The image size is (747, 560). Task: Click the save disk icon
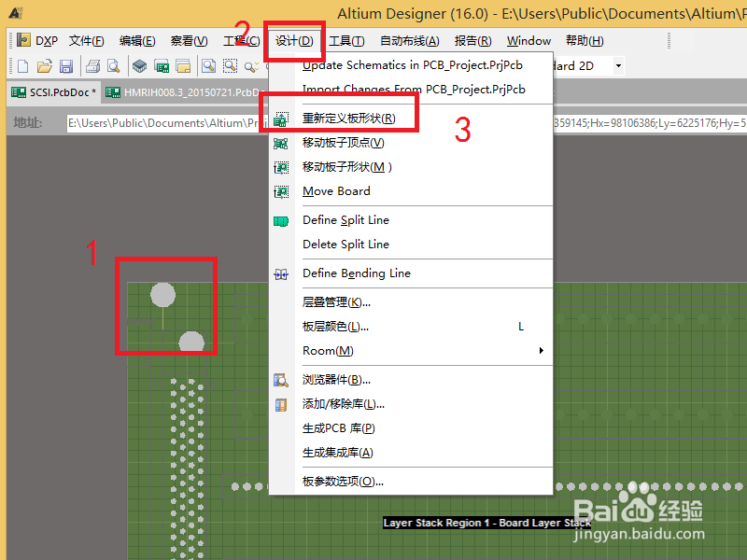coord(65,65)
